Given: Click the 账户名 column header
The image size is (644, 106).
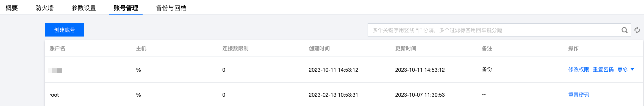Looking at the screenshot, I should (x=57, y=48).
